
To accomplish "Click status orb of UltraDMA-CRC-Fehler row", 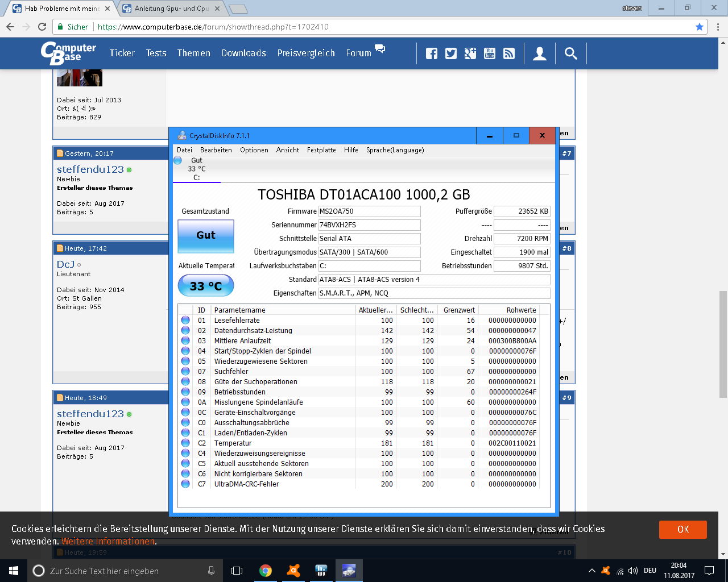I will pos(185,484).
